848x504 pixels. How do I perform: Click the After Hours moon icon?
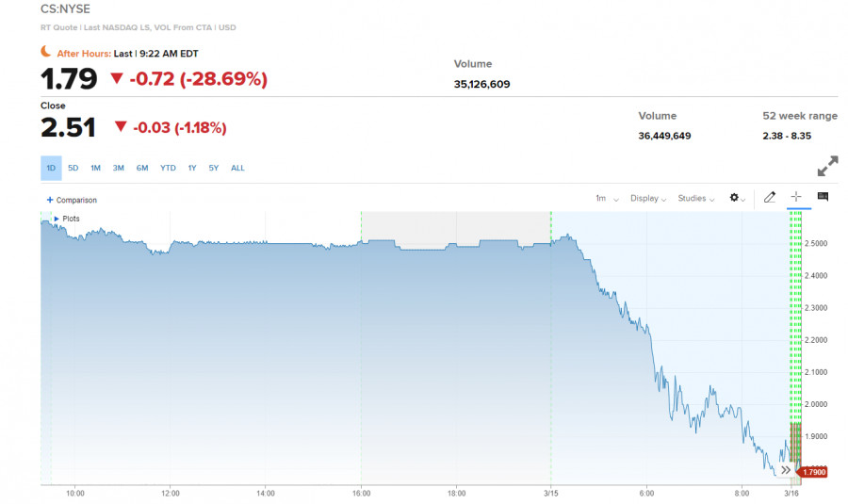(45, 53)
